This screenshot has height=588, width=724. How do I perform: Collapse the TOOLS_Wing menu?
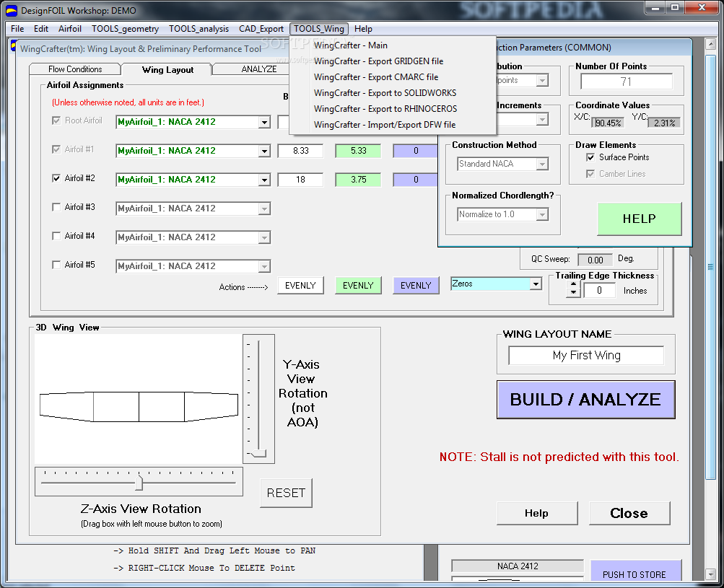[319, 29]
